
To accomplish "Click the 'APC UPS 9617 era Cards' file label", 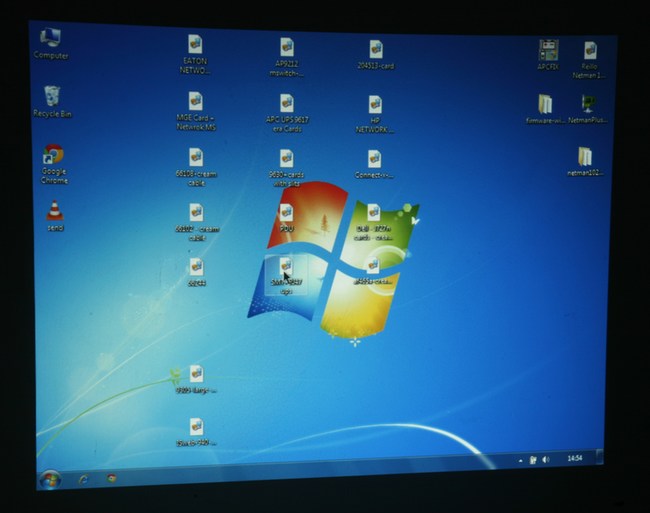I will [287, 124].
